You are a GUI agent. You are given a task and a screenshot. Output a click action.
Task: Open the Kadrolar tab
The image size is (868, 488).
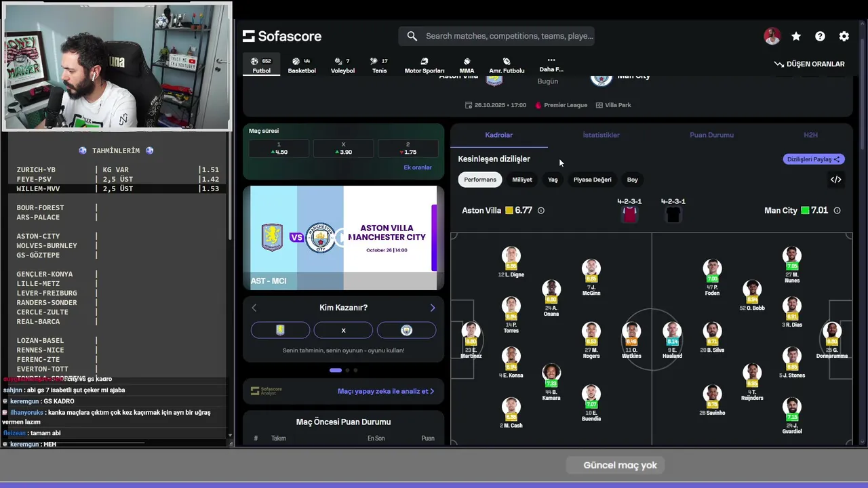(x=499, y=135)
